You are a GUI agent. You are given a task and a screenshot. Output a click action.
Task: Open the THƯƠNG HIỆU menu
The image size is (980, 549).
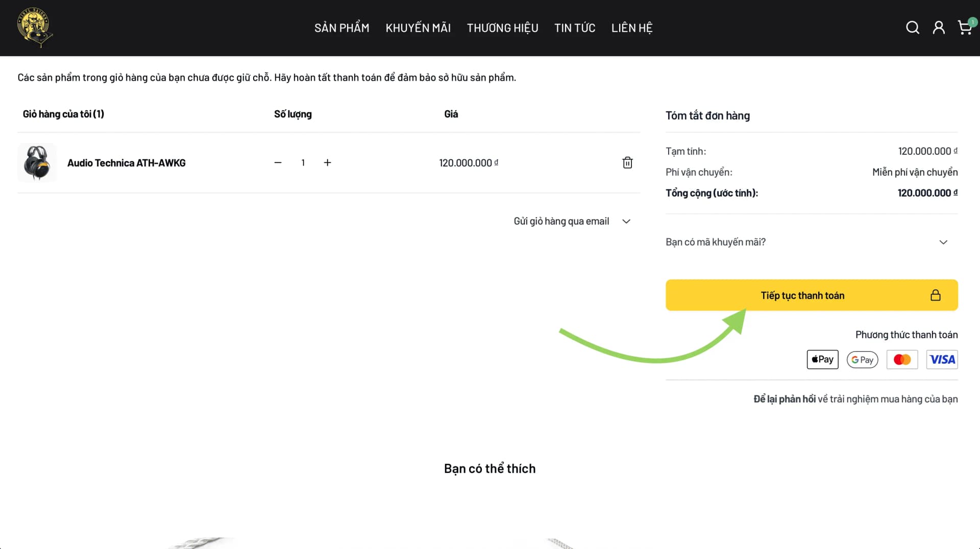coord(502,28)
